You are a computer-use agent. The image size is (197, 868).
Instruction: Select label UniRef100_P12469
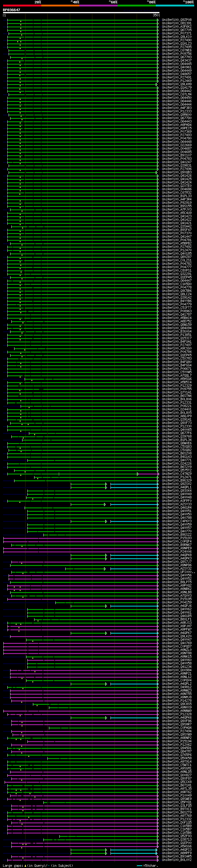point(177,81)
